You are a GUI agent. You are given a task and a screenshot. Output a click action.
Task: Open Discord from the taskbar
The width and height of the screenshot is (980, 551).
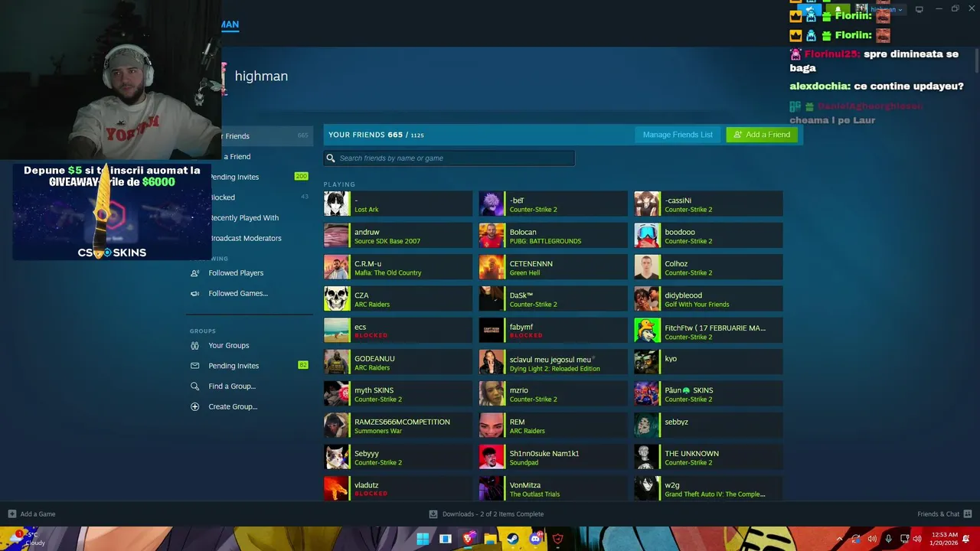[535, 539]
